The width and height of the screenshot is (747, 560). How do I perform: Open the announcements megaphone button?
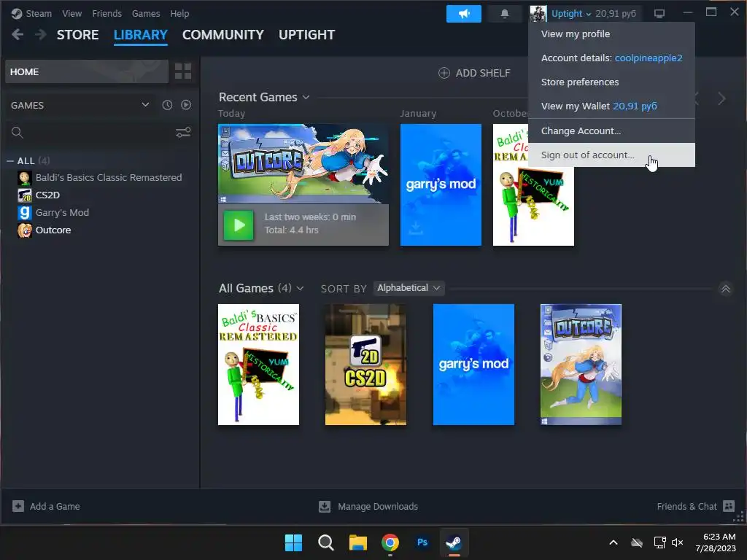click(x=463, y=14)
